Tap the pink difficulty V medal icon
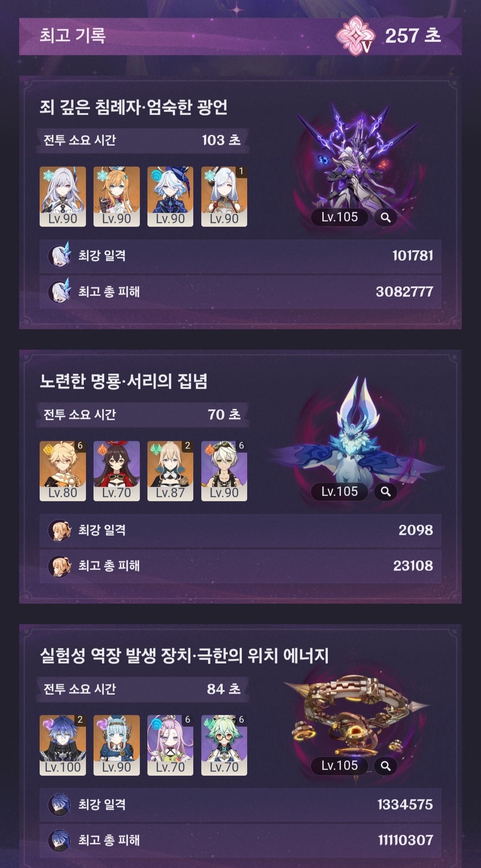Image resolution: width=481 pixels, height=868 pixels. [355, 36]
